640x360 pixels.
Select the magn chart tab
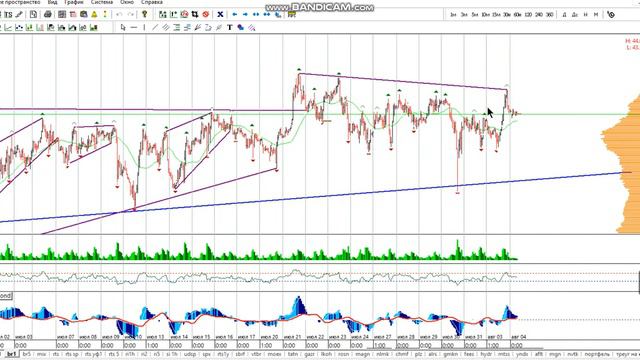(x=362, y=354)
